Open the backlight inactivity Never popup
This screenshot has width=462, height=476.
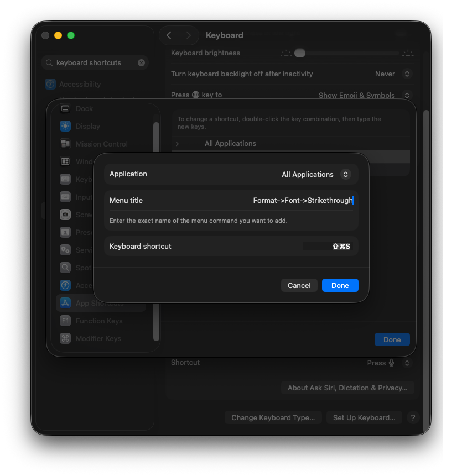pos(407,74)
